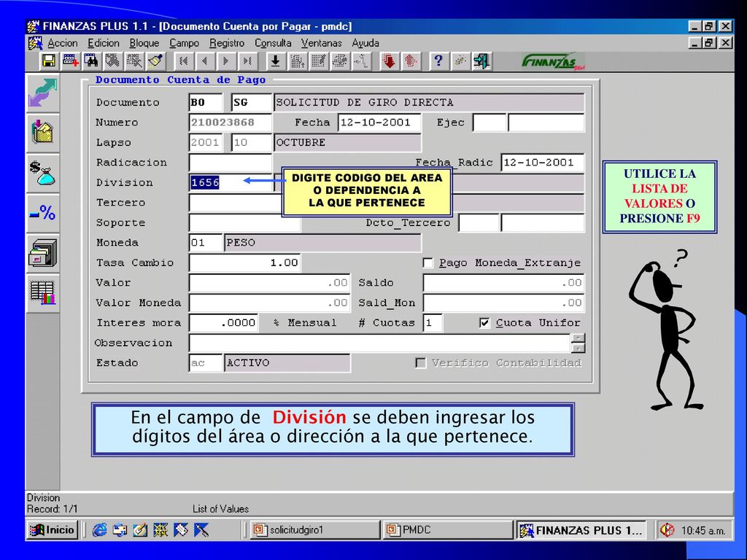
Task: Click the dollar money bag sidebar icon
Action: (x=43, y=173)
